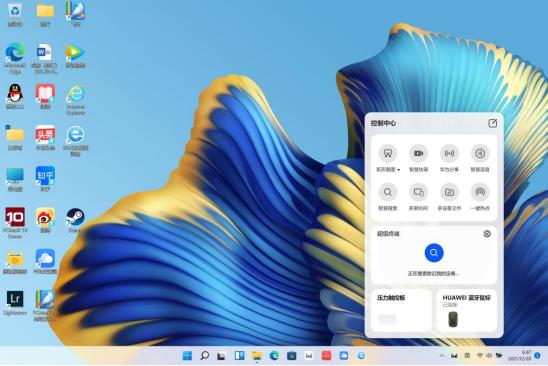548x366 pixels.
Task: Activate the 智慧语音 voice assistant icon
Action: coord(480,153)
